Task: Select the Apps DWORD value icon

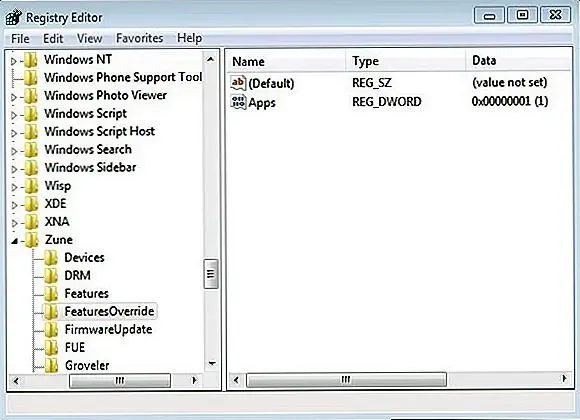Action: tap(238, 102)
